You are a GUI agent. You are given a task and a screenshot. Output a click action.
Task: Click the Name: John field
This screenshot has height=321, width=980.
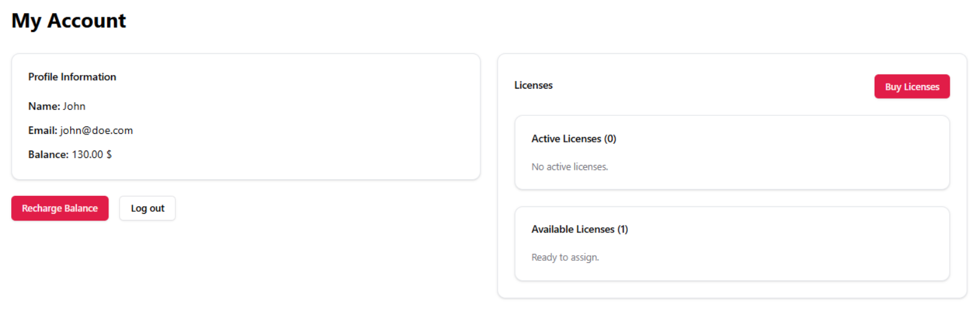[56, 106]
